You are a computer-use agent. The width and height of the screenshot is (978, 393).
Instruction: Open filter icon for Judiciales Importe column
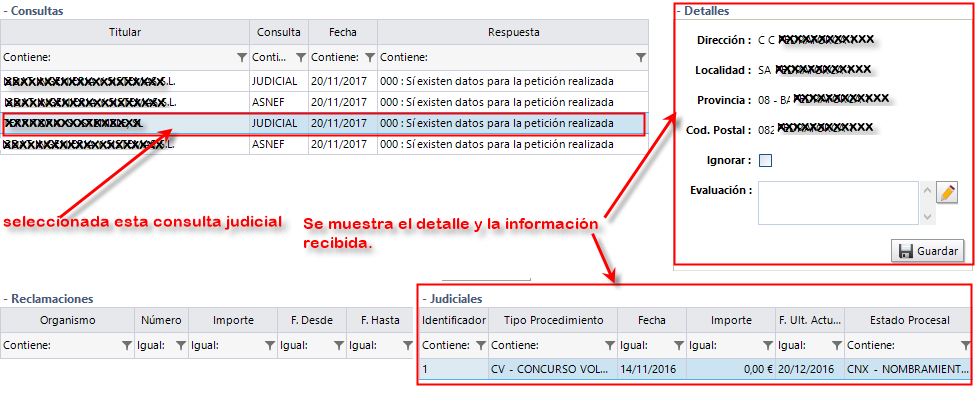pyautogui.click(x=767, y=345)
